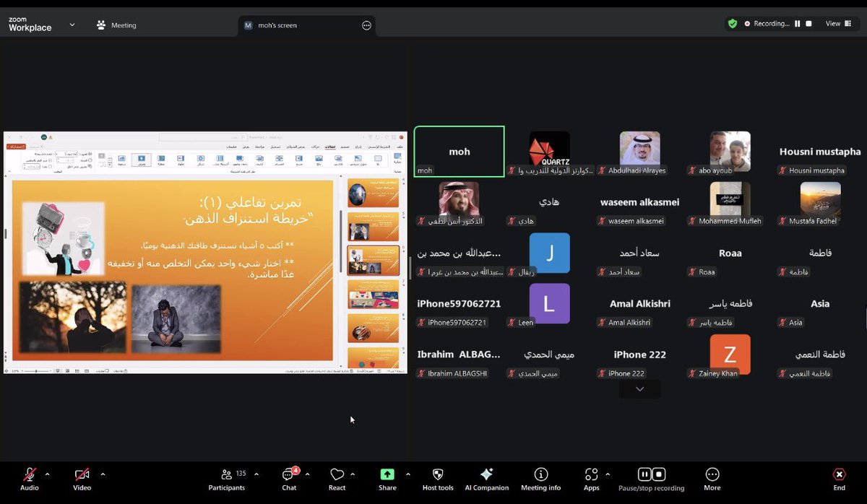Select moh's highlighted video tile
The image size is (867, 504).
[x=459, y=151]
